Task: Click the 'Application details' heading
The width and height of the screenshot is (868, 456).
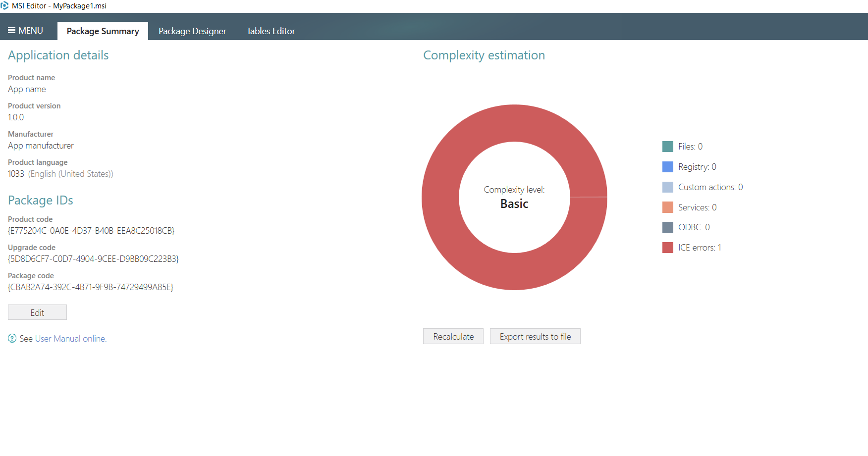Action: tap(58, 55)
